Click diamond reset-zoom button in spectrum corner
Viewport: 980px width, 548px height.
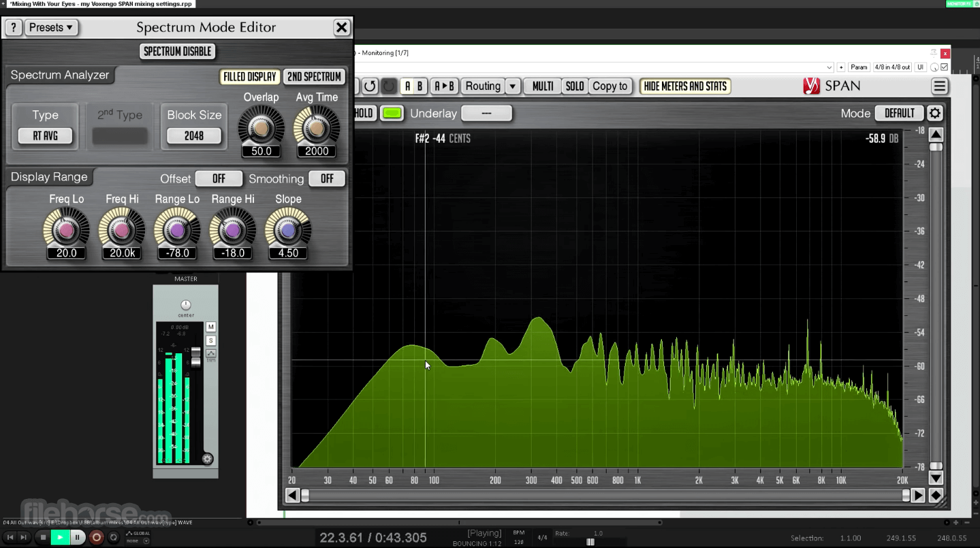point(936,496)
